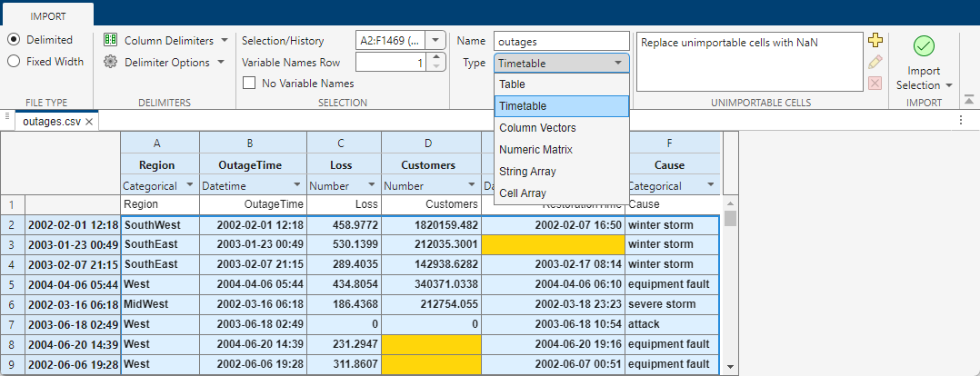Screen dimensions: 980x376
Task: Click the Column Delimiters grid icon
Action: (x=111, y=40)
